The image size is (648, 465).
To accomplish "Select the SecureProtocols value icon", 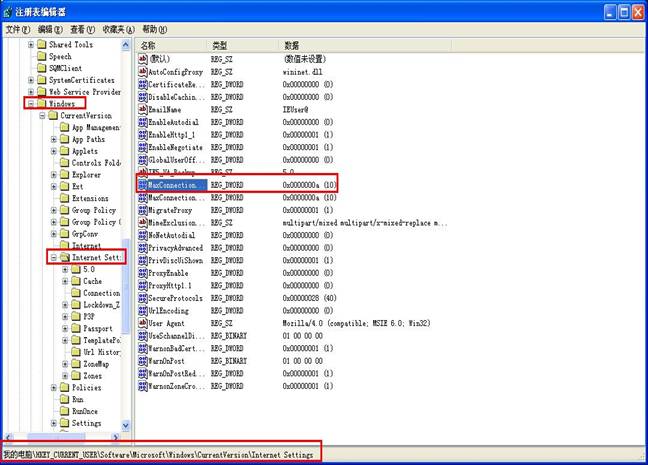I will (x=141, y=298).
